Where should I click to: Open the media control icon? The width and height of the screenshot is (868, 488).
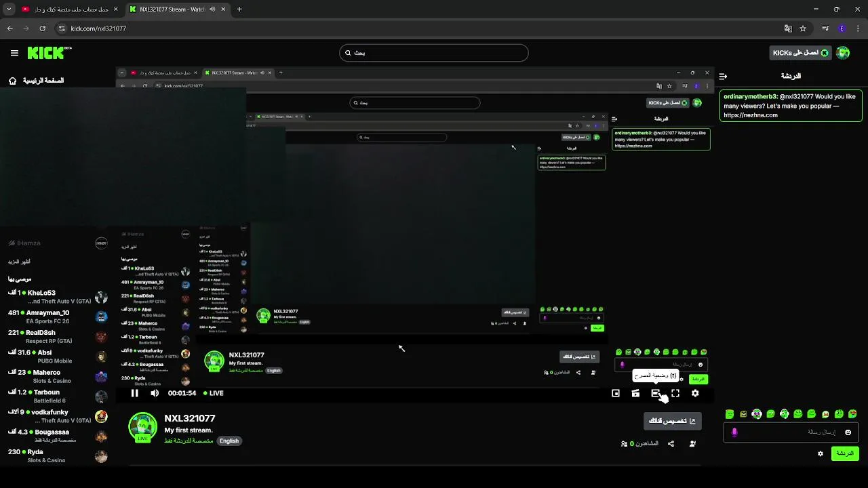point(825,28)
